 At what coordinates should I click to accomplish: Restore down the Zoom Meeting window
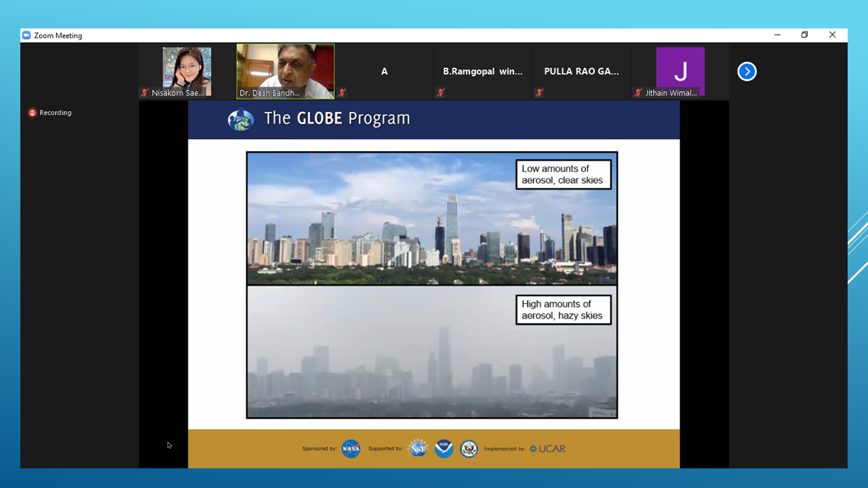coord(804,35)
